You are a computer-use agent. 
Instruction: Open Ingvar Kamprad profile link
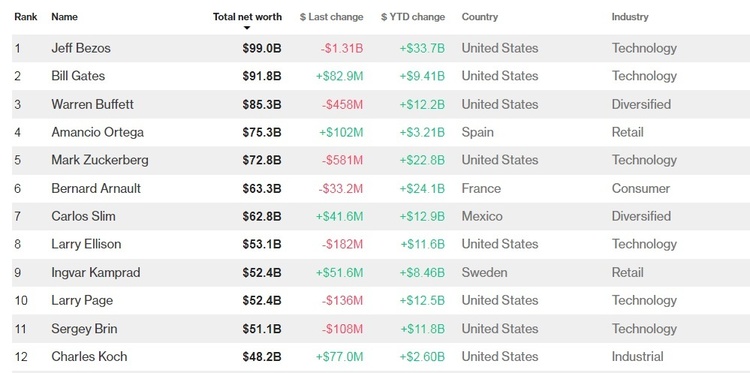tap(96, 273)
